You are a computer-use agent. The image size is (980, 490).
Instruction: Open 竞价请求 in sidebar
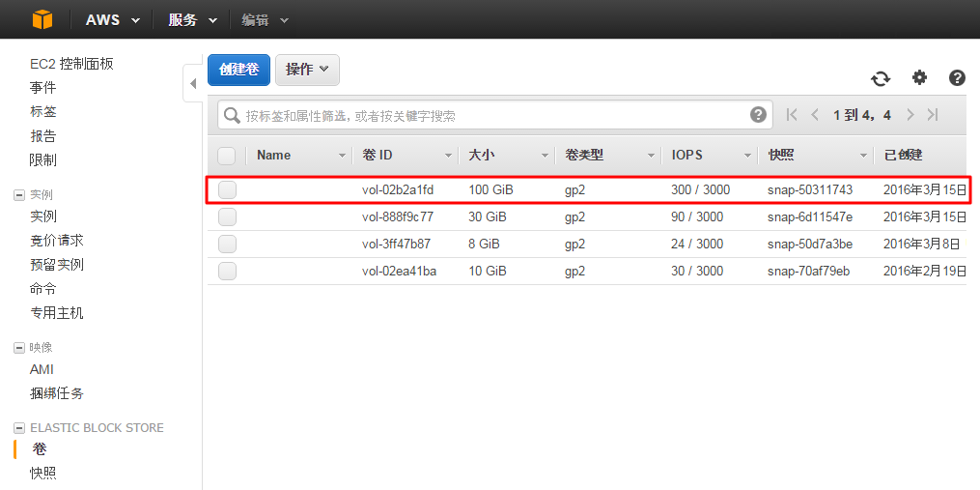[57, 241]
